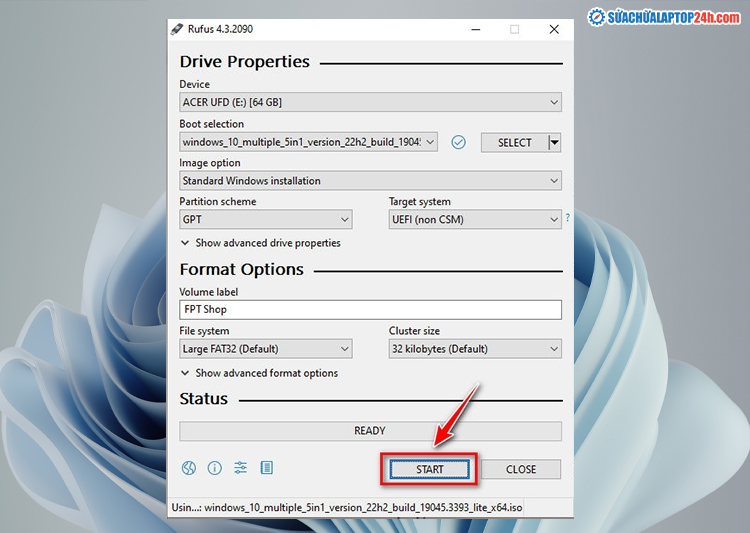The height and width of the screenshot is (533, 750).
Task: Click the globe language icon
Action: [188, 468]
